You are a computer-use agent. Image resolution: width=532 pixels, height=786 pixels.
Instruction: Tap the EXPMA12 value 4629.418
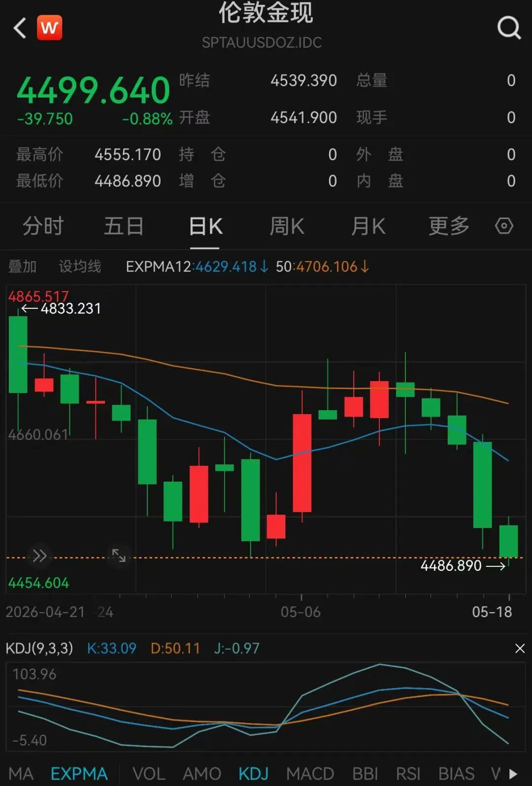click(226, 266)
